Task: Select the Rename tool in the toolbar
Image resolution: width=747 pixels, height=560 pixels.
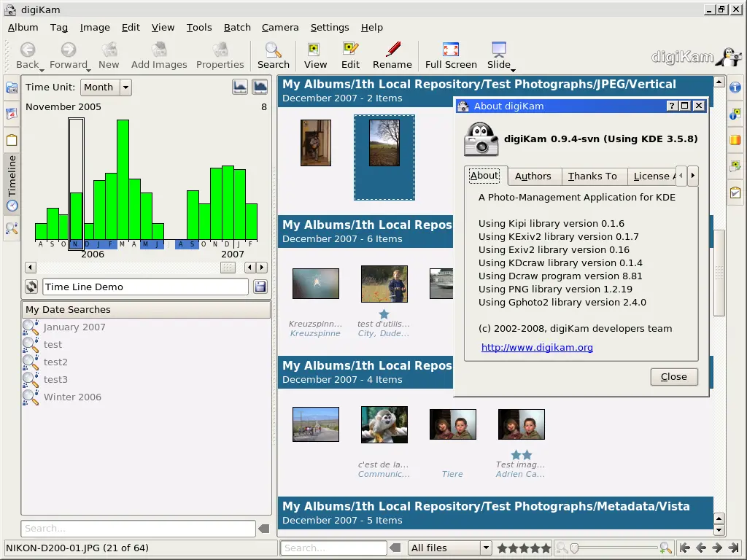Action: tap(392, 54)
